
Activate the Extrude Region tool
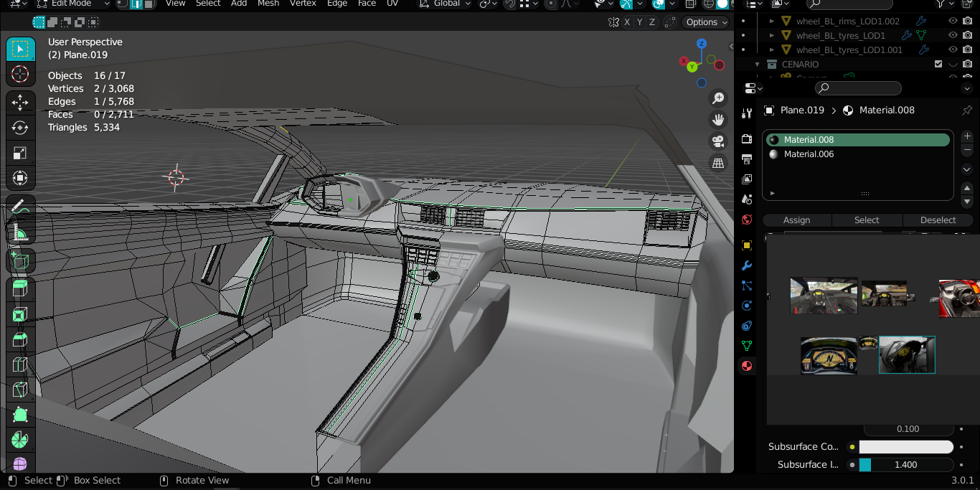[20, 289]
